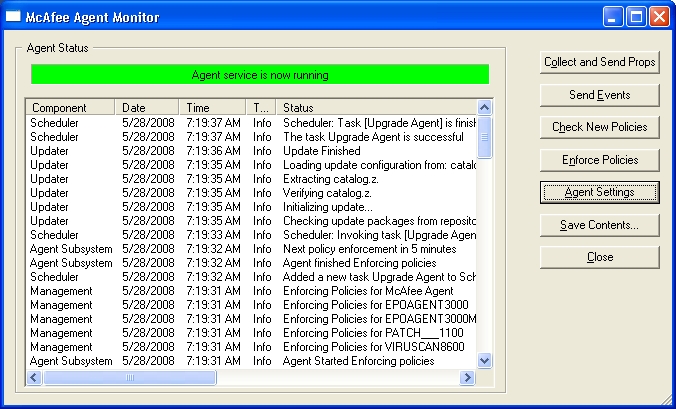Select row 'Agent Started Enforcing policies'

pyautogui.click(x=251, y=361)
